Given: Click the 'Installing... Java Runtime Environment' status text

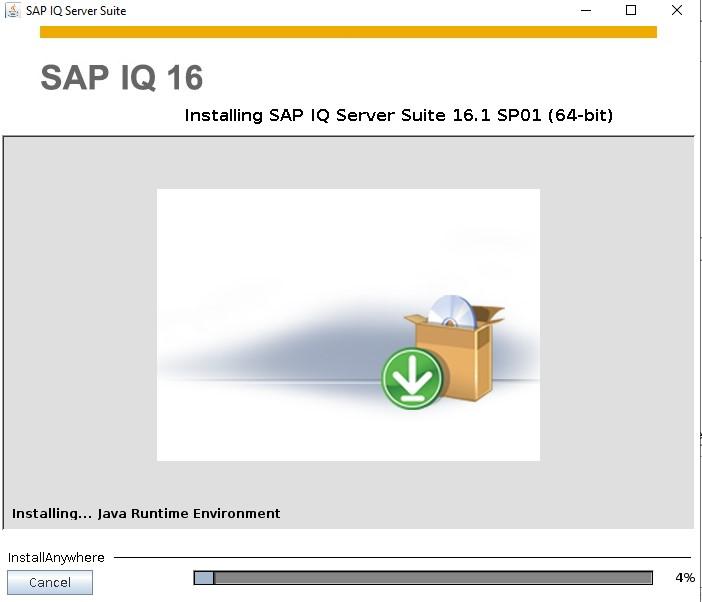Looking at the screenshot, I should pyautogui.click(x=146, y=513).
